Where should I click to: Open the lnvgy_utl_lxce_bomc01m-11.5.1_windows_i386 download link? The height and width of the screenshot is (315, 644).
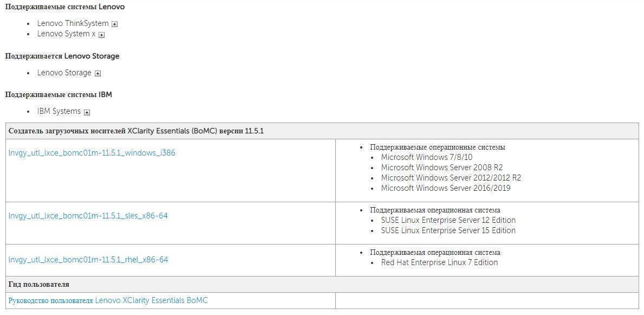coord(92,153)
